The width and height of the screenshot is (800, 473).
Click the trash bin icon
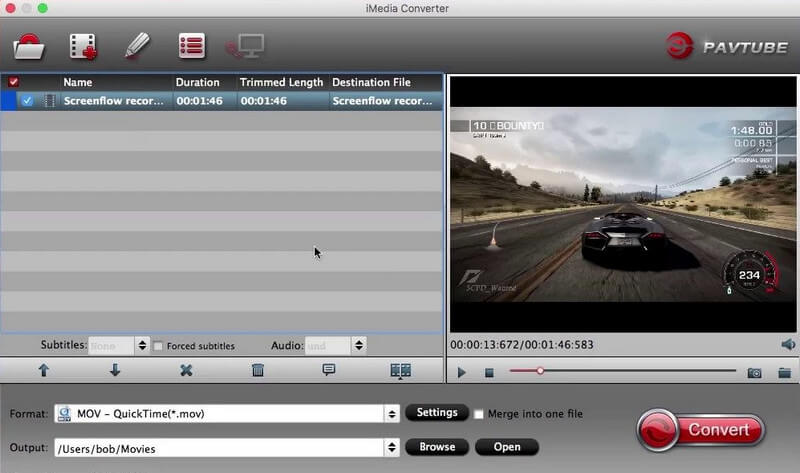(258, 370)
